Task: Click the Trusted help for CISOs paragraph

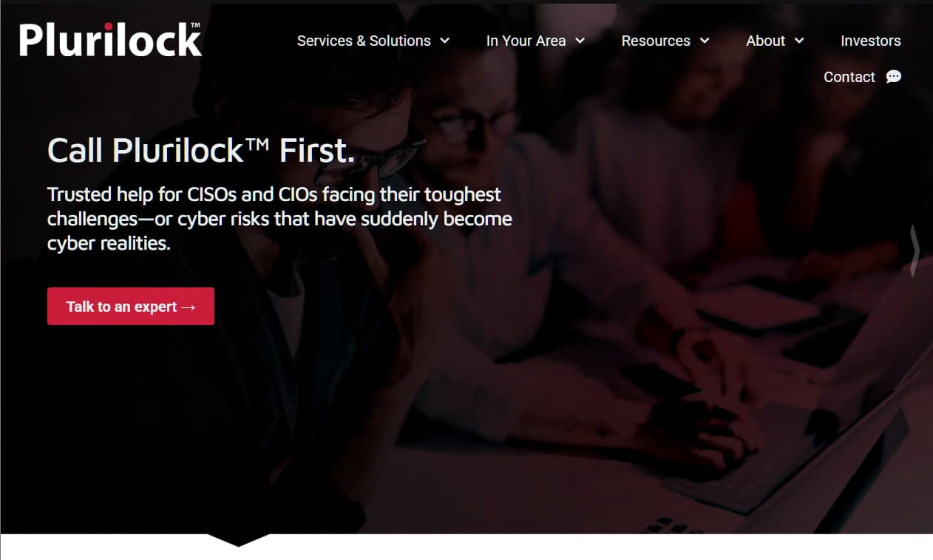Action: 279,219
